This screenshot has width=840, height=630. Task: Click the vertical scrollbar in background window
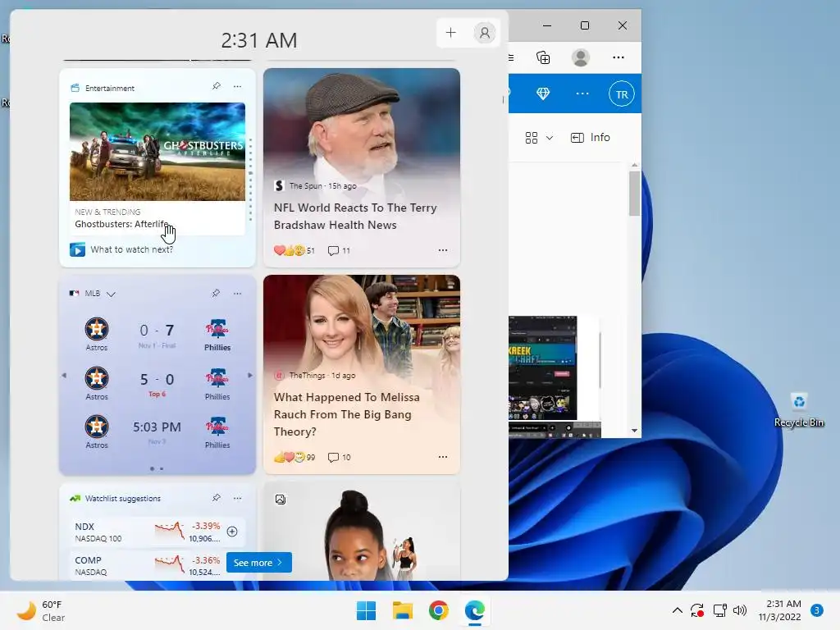634,194
